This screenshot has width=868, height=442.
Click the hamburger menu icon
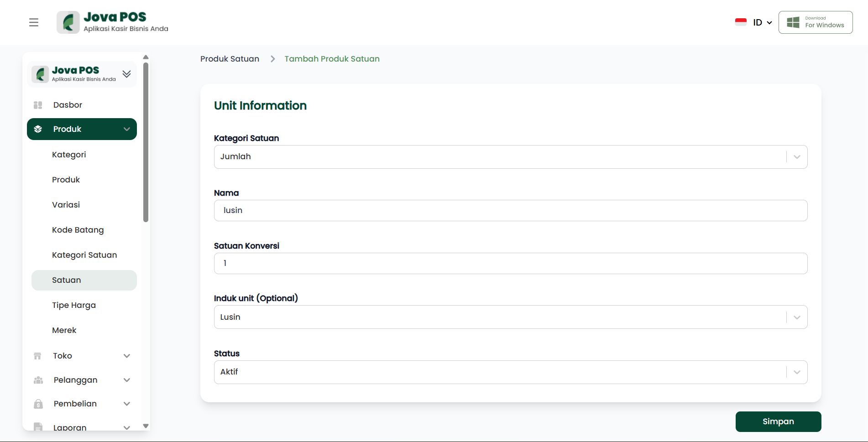[x=34, y=22]
